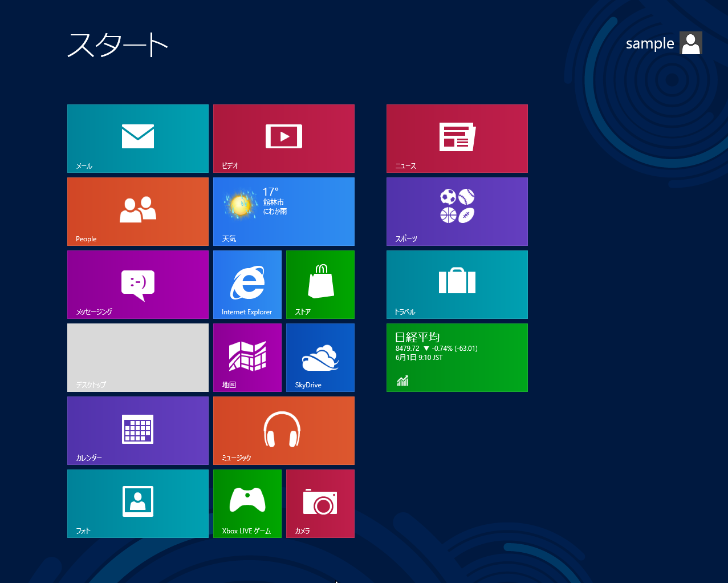Open the デスクトップ (Desktop) tile
This screenshot has width=728, height=583.
[x=138, y=358]
